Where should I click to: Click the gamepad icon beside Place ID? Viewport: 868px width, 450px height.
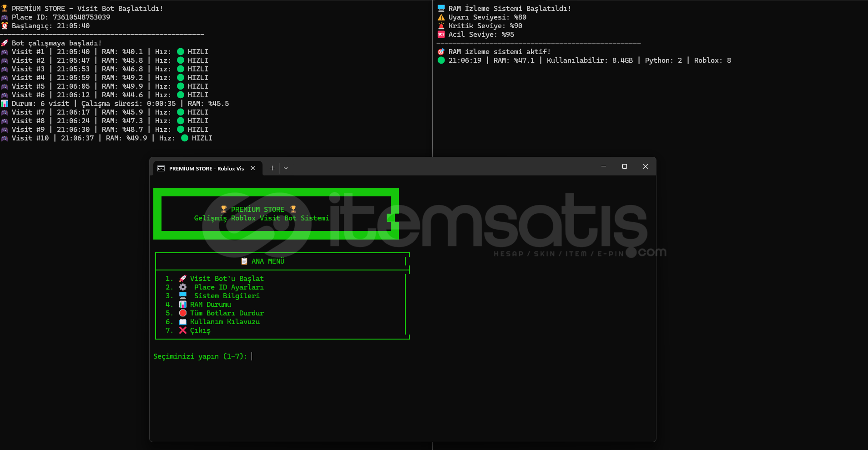5,17
